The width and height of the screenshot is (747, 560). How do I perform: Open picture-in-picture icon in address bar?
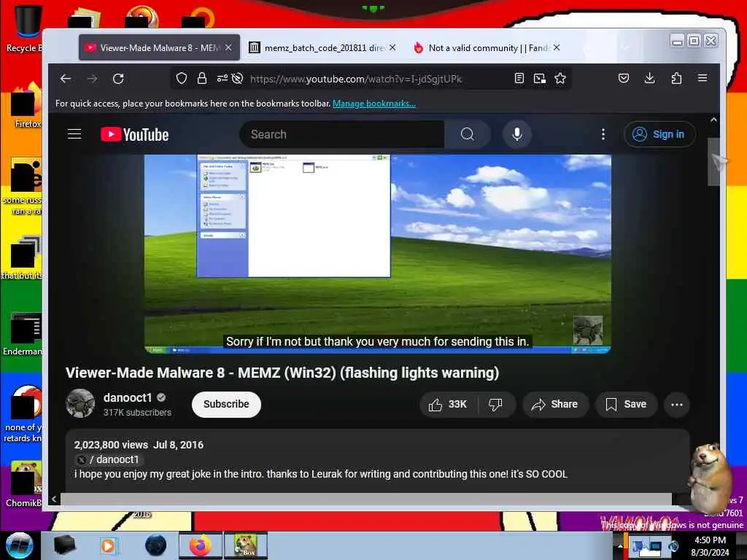(540, 78)
